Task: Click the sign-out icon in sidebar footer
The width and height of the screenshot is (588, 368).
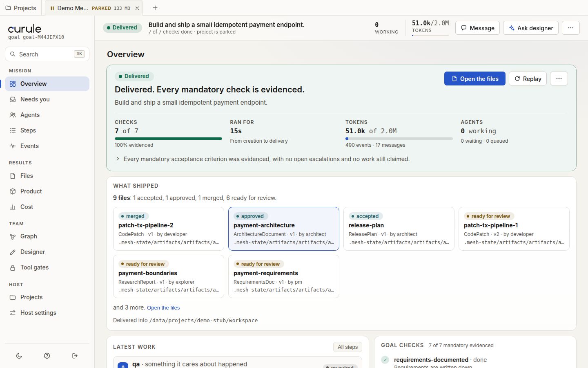Action: point(75,356)
